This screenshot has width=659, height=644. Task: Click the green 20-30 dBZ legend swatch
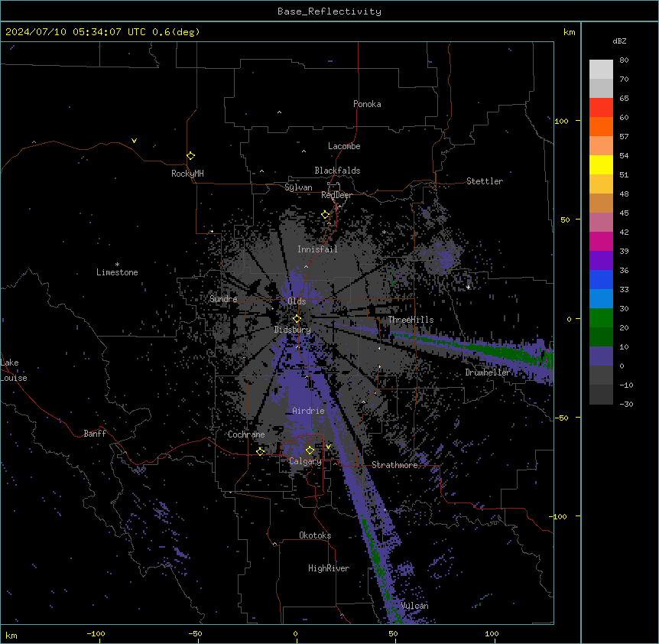(x=601, y=318)
